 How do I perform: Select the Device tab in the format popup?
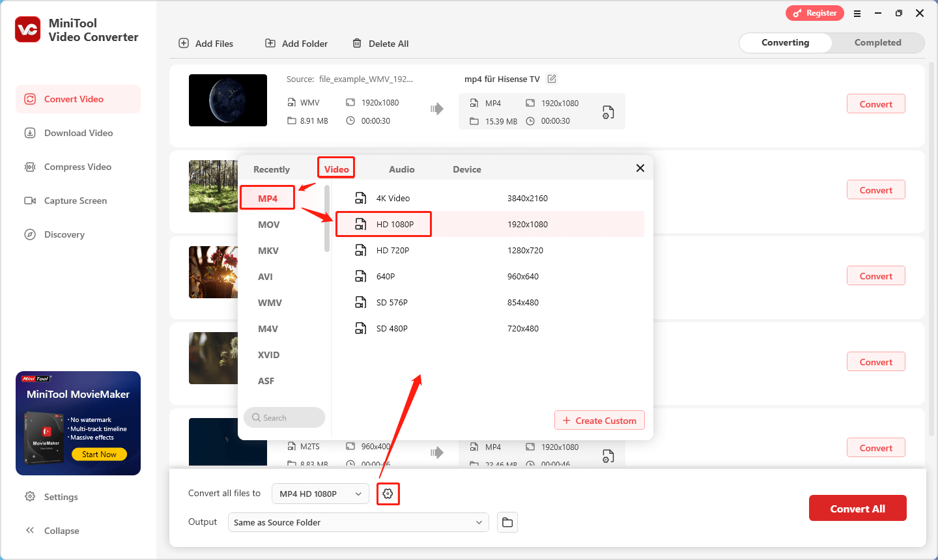[x=467, y=169]
